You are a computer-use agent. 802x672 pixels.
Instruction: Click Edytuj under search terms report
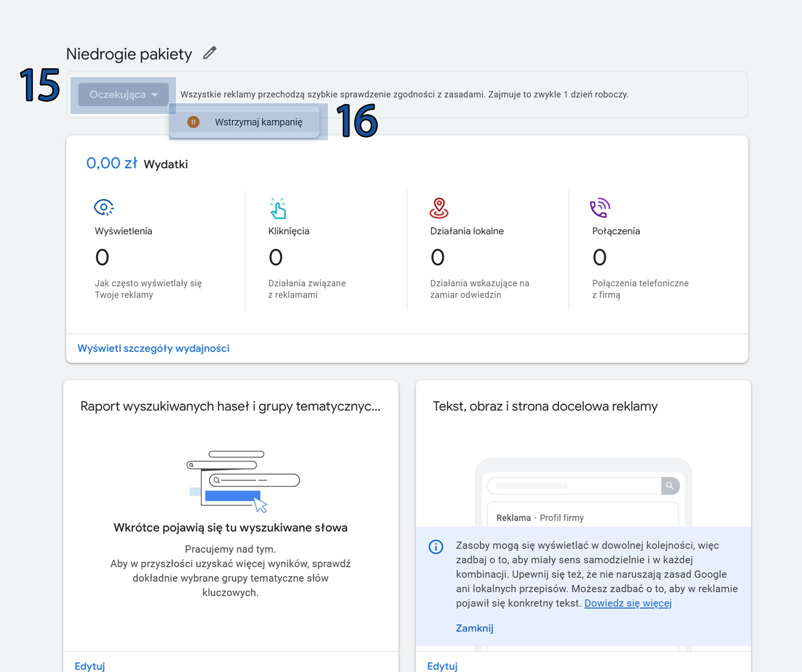tap(90, 666)
